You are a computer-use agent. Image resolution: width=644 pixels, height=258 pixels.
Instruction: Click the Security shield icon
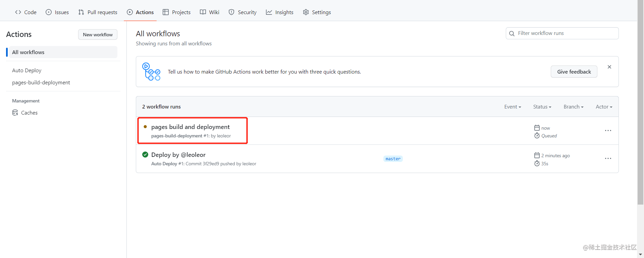[x=231, y=12]
